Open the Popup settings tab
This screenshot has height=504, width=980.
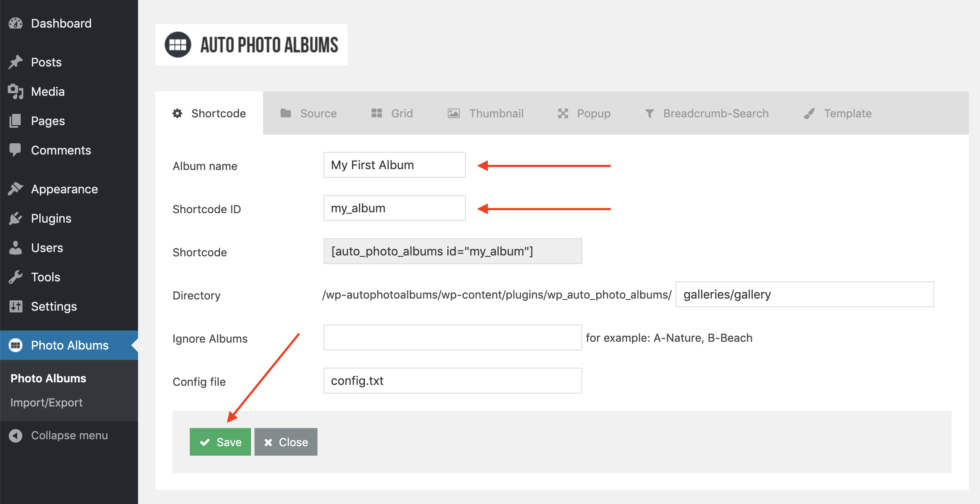(584, 113)
